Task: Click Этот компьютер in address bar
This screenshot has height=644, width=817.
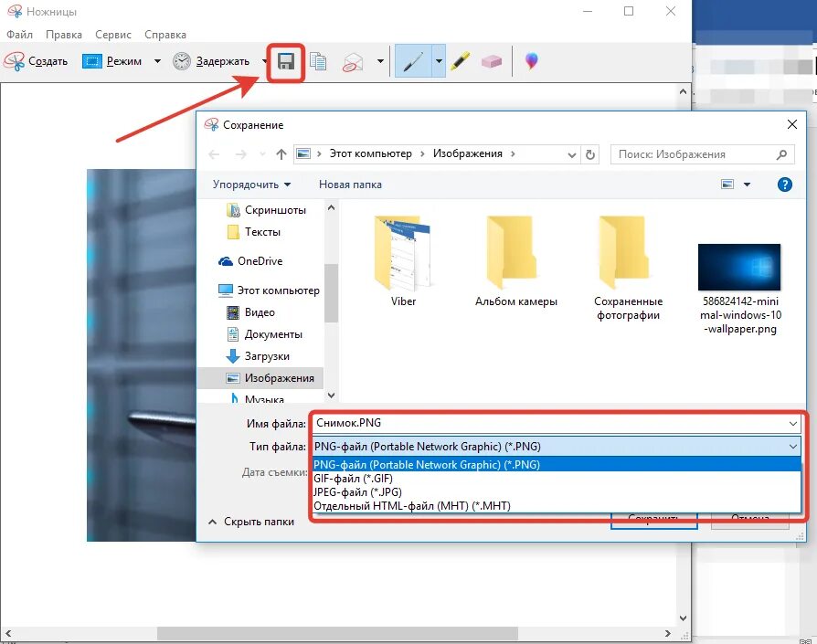Action: click(370, 153)
